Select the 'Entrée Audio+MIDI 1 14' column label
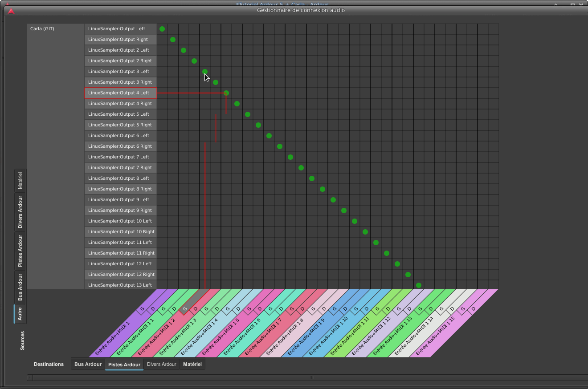Screen dimensions: 588x389 [414, 336]
